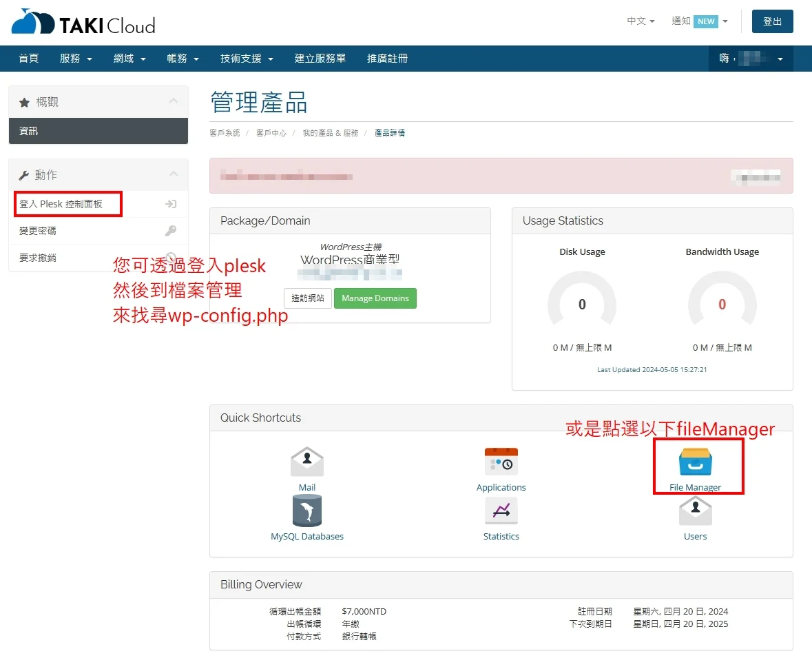Collapse the 動作 sidebar panel chevron
The image size is (812, 658).
(174, 174)
